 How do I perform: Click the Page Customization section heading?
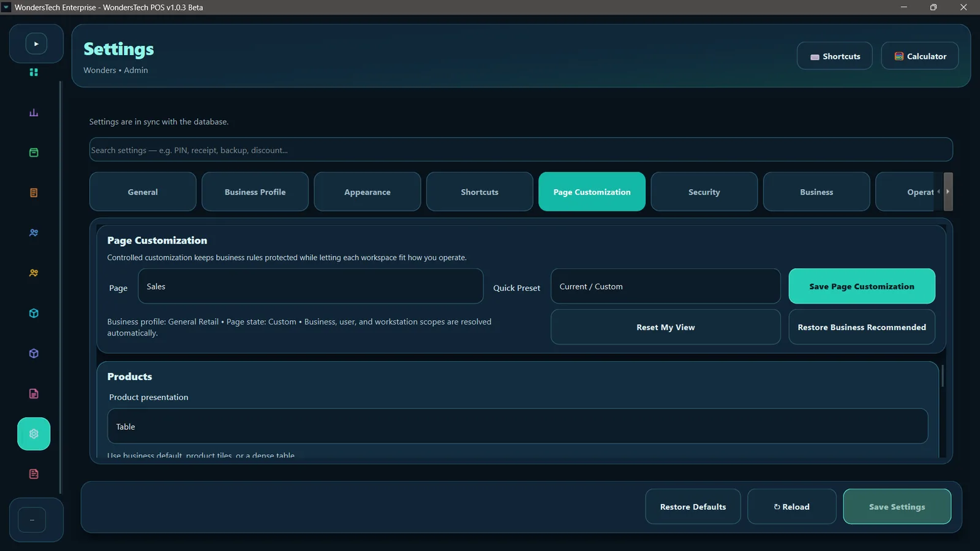157,241
